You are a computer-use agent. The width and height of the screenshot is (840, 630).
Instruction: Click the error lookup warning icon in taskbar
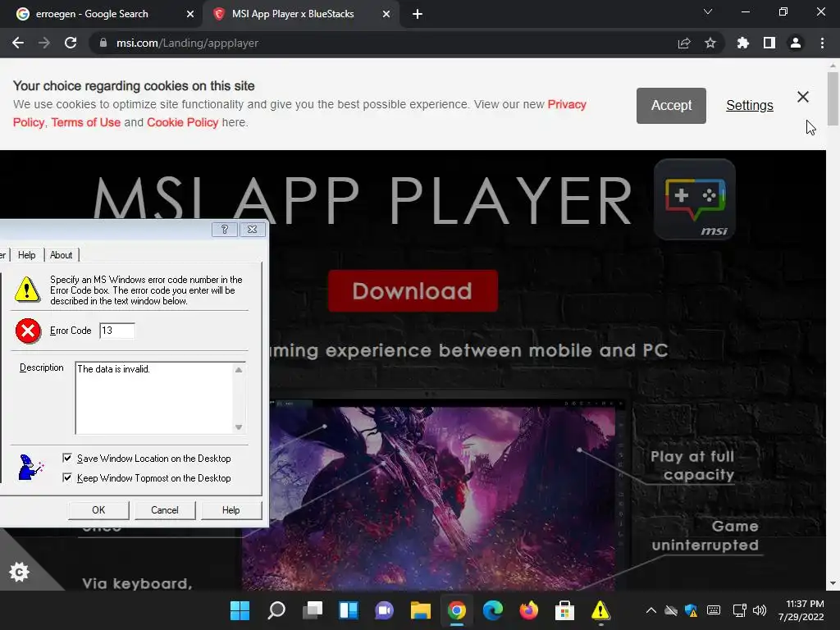pos(600,610)
